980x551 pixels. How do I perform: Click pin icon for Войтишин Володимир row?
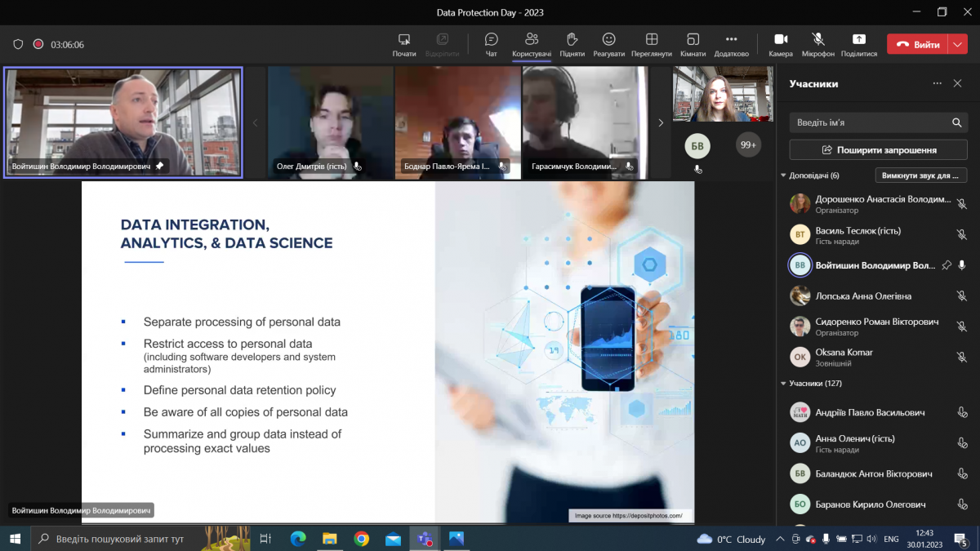947,265
